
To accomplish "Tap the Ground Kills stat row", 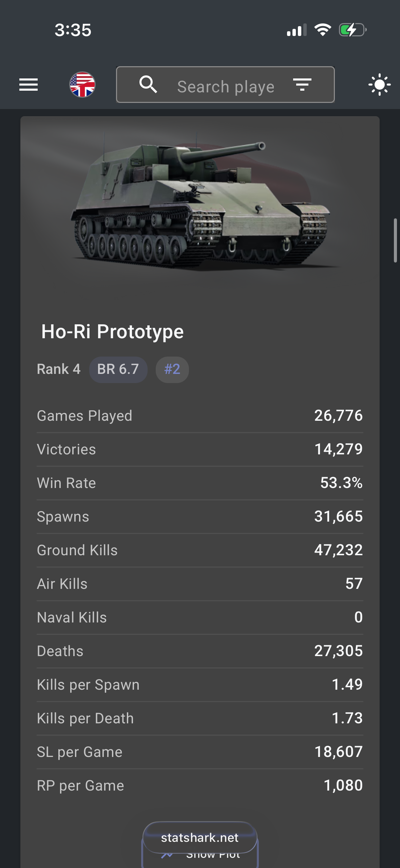I will (200, 550).
